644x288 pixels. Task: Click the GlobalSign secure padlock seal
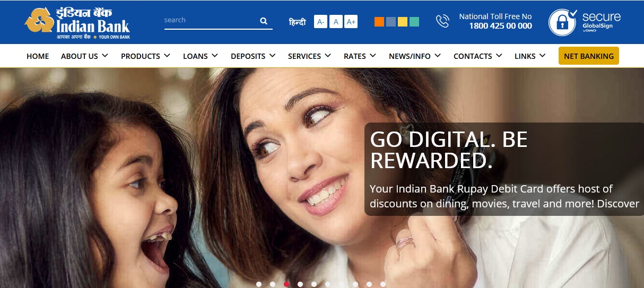click(562, 22)
